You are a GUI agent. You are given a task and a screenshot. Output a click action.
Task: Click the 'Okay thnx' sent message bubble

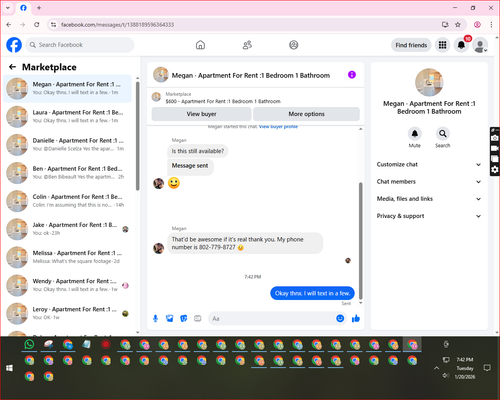coord(312,293)
